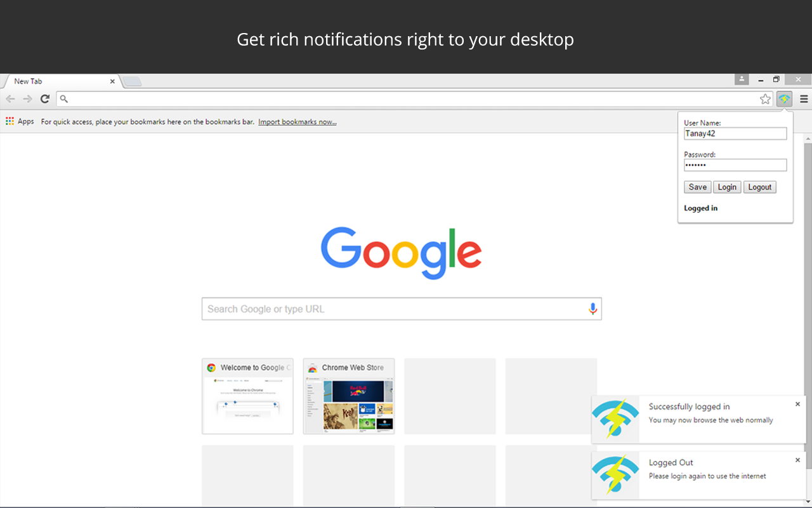This screenshot has width=812, height=508.
Task: Open the Chrome hamburger menu
Action: click(x=803, y=99)
